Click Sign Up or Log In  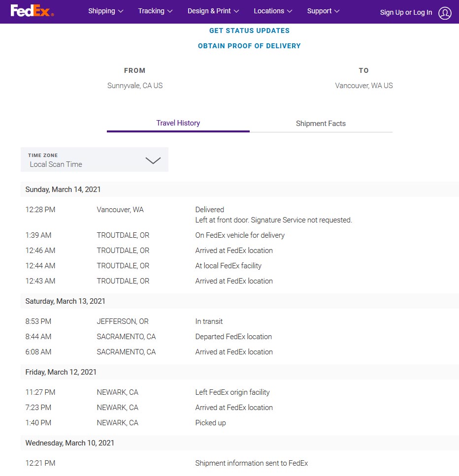click(x=406, y=12)
